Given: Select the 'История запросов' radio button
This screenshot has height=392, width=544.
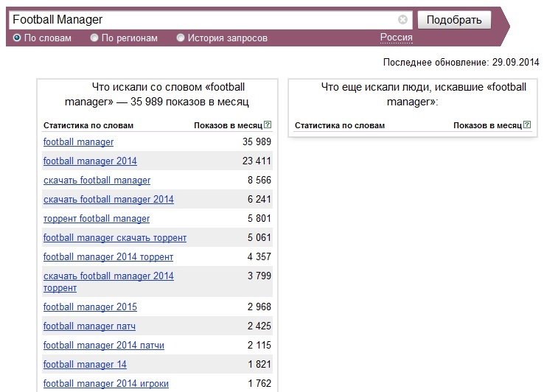Looking at the screenshot, I should tap(181, 38).
